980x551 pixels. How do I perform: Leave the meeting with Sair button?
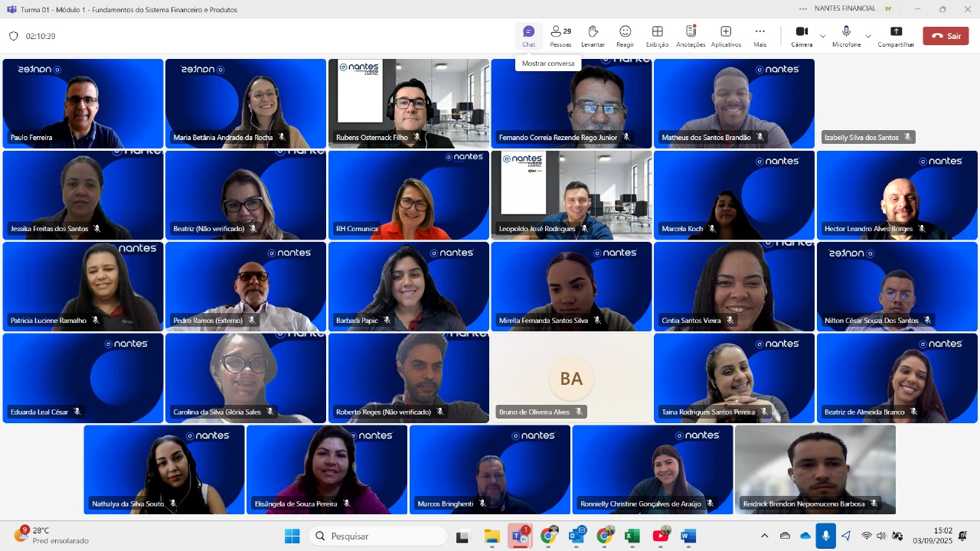946,36
